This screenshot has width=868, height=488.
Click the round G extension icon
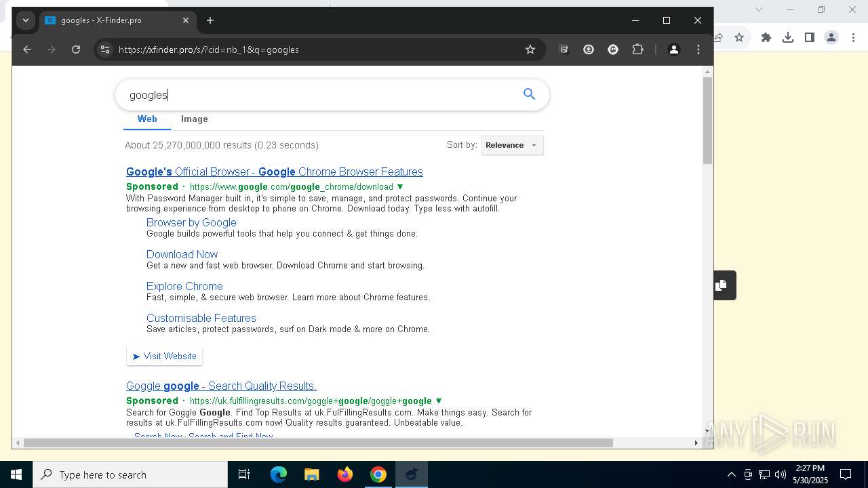(613, 49)
